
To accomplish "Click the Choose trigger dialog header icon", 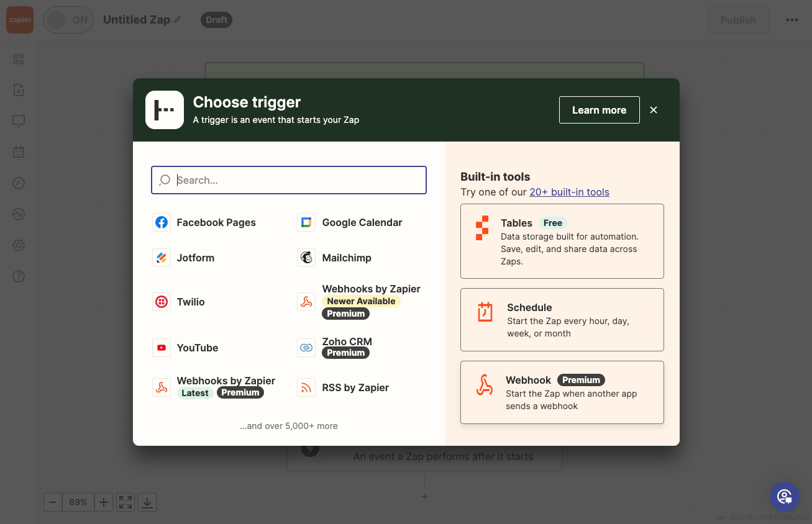I will (x=165, y=110).
